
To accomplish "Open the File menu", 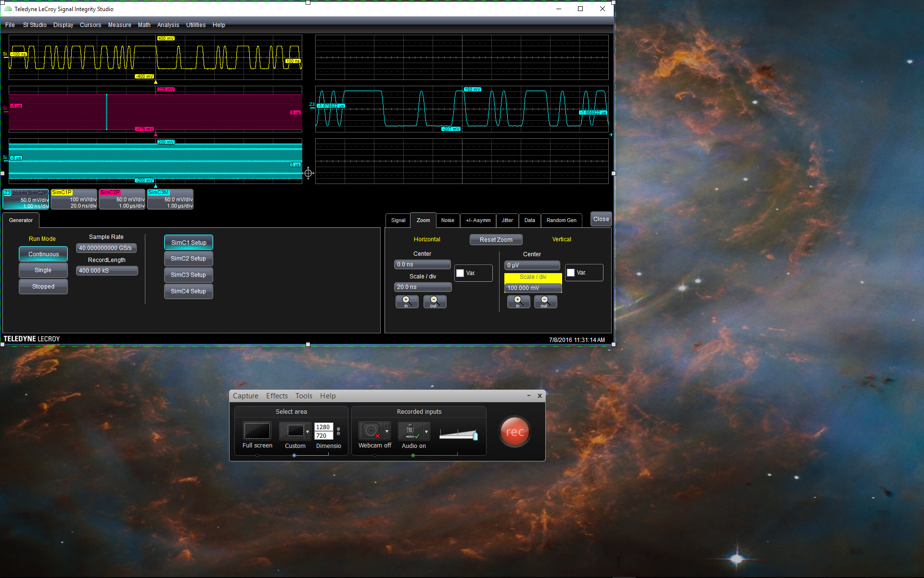I will [10, 25].
